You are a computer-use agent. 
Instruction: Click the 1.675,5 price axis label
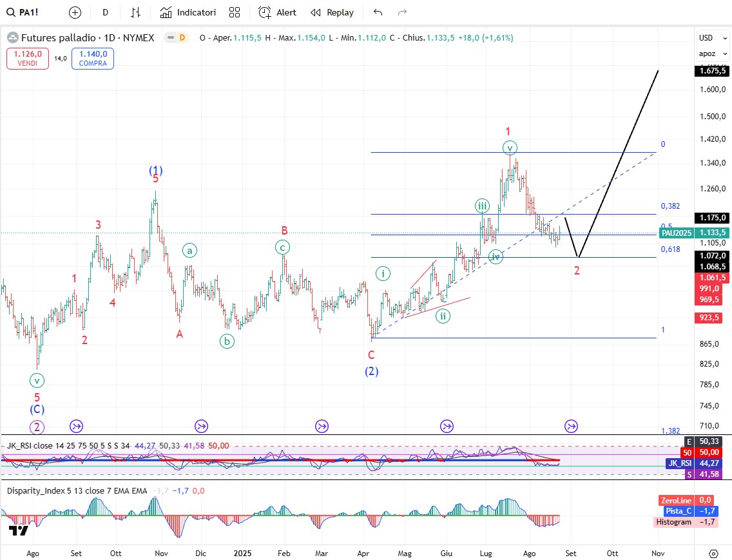point(713,71)
